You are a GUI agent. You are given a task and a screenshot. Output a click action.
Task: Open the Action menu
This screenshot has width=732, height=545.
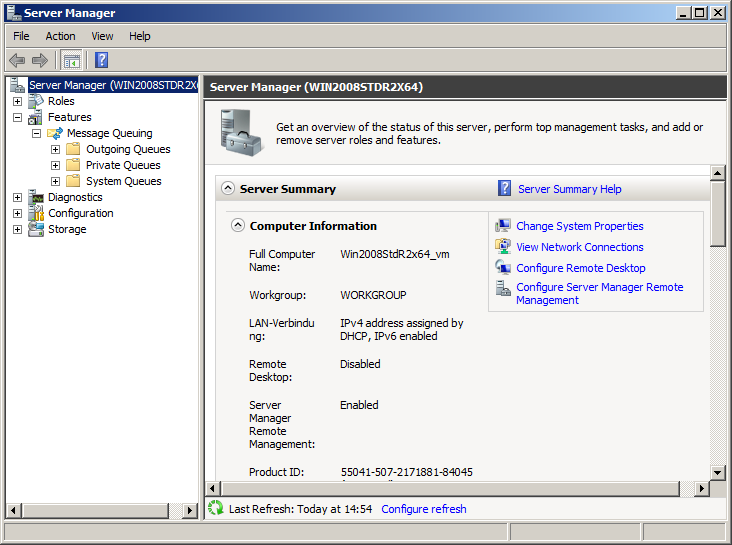(x=60, y=36)
